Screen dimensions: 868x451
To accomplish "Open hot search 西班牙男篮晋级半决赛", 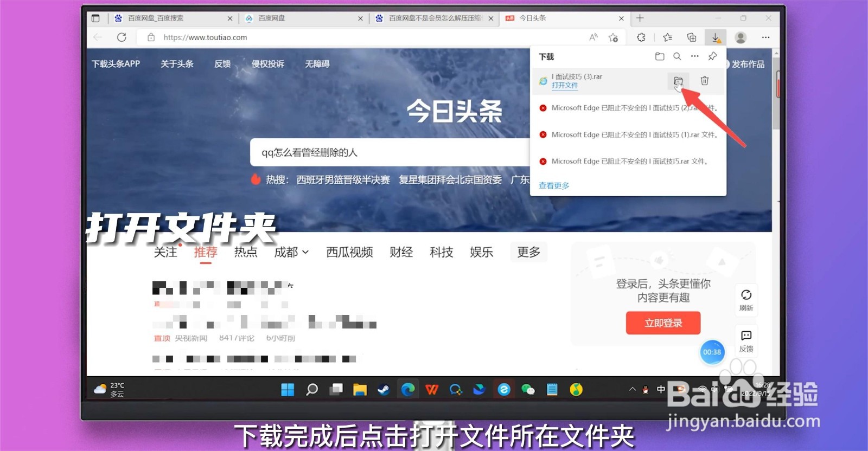I will [343, 180].
